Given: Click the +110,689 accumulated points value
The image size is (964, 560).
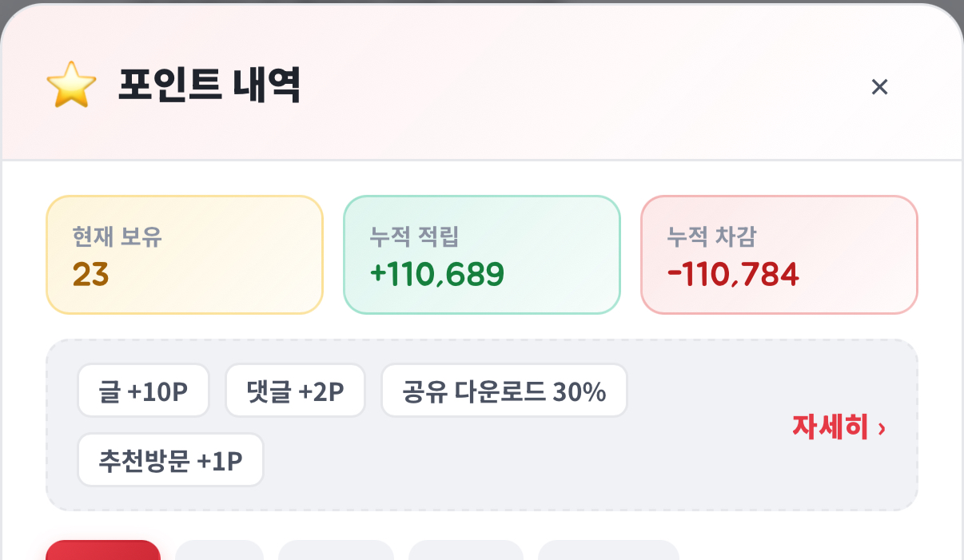Looking at the screenshot, I should (436, 275).
